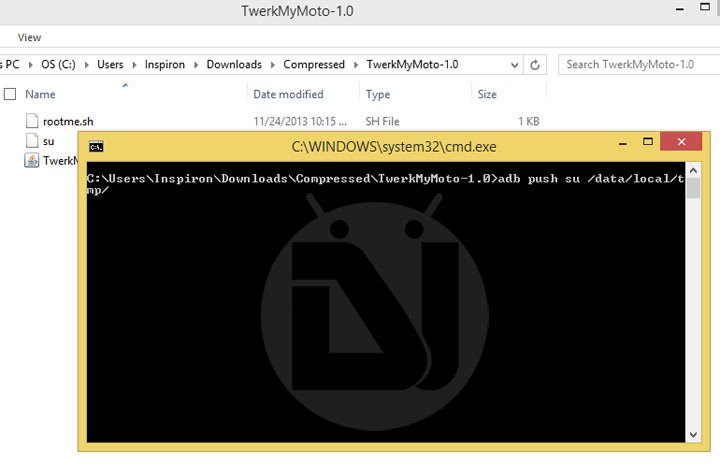Go to the Downloads breadcrumb folder
The height and width of the screenshot is (464, 720).
pos(234,64)
